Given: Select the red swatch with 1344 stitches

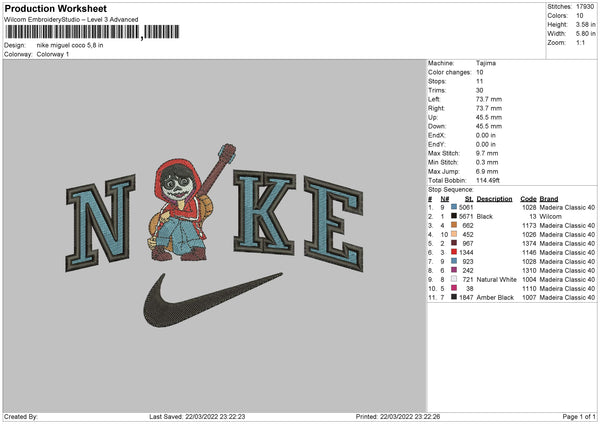Looking at the screenshot, I should tap(454, 252).
